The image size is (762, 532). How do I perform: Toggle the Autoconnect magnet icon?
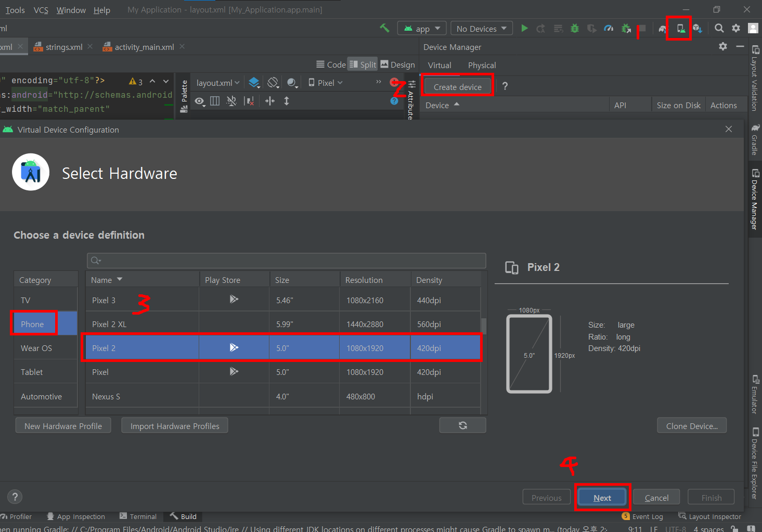[231, 101]
